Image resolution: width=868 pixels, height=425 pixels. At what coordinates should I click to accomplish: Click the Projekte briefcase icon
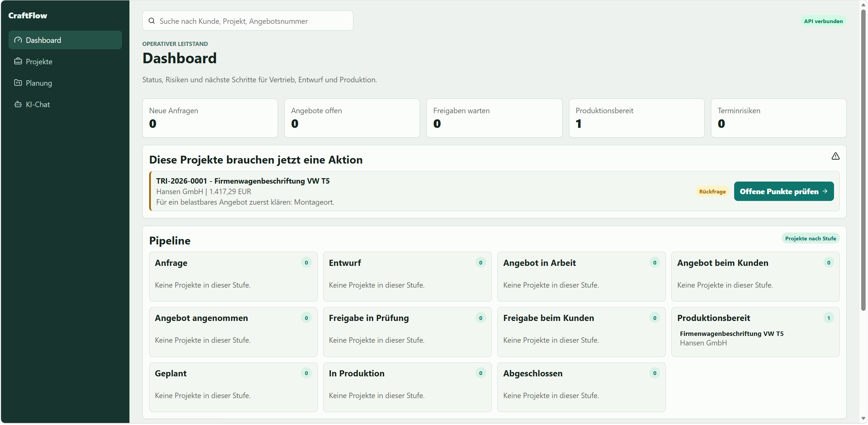coord(18,62)
